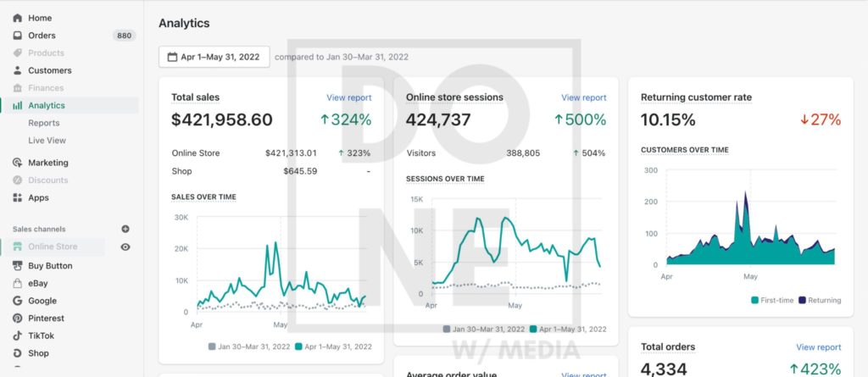The width and height of the screenshot is (868, 377).
Task: Click the Buy Button icon
Action: point(17,266)
